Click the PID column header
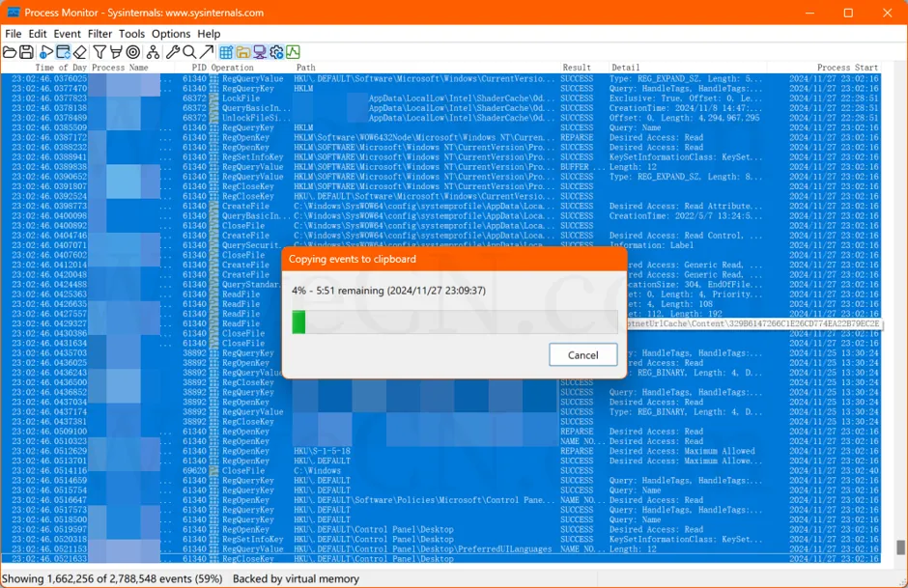Screen dimensions: 908x588 pos(199,68)
